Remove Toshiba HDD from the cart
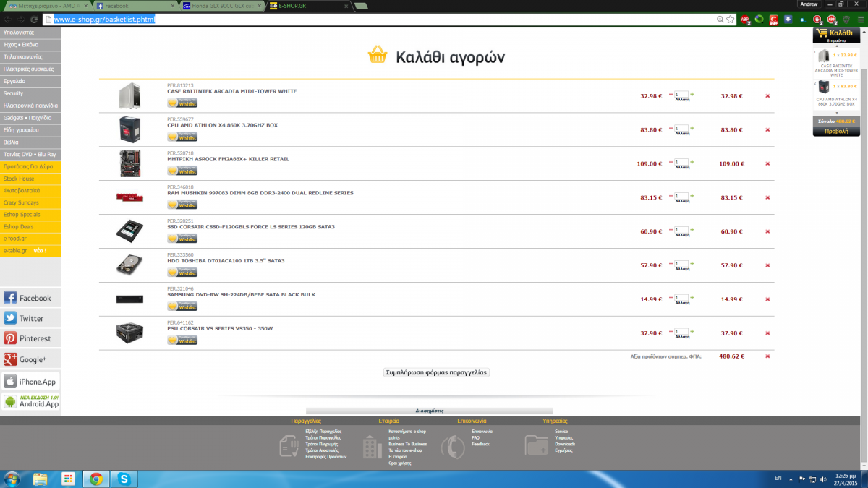Screen dimensions: 868x488 767,265
